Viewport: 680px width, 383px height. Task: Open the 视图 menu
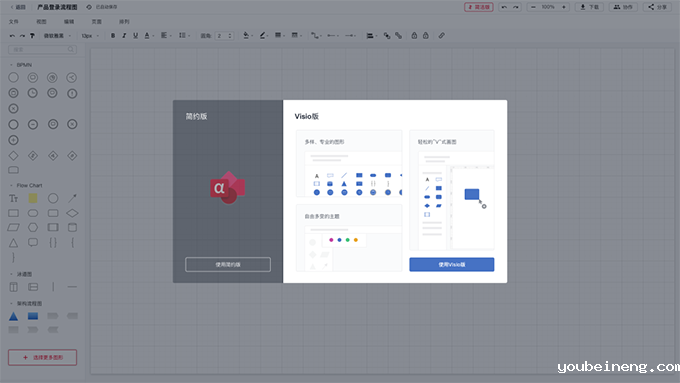click(41, 21)
